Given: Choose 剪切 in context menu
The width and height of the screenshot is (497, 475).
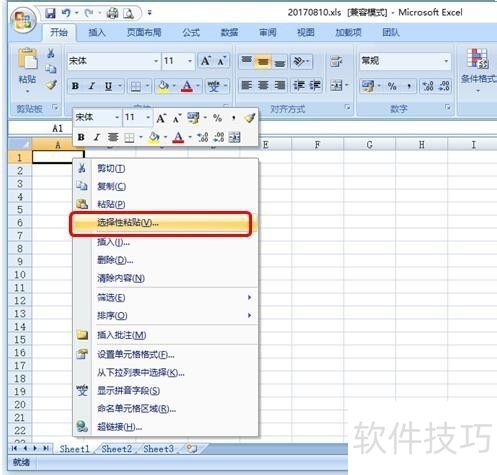Looking at the screenshot, I should click(166, 169).
